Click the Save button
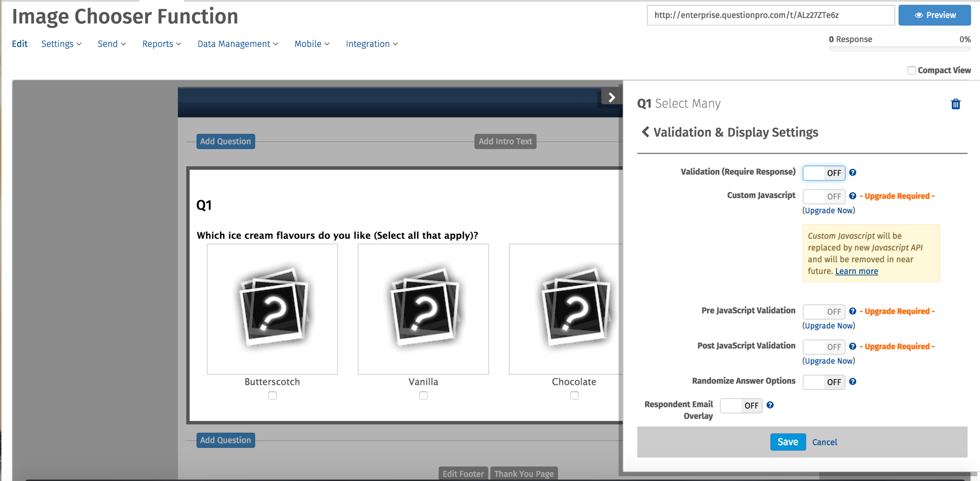 (x=788, y=442)
